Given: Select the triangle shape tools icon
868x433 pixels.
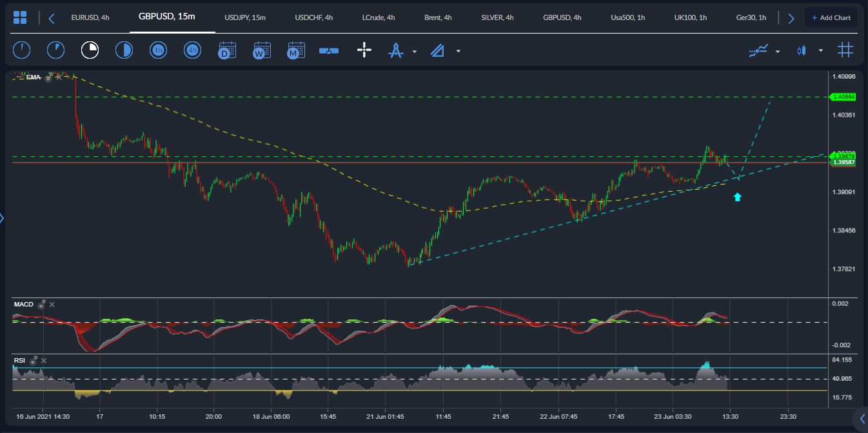Looking at the screenshot, I should [x=438, y=50].
